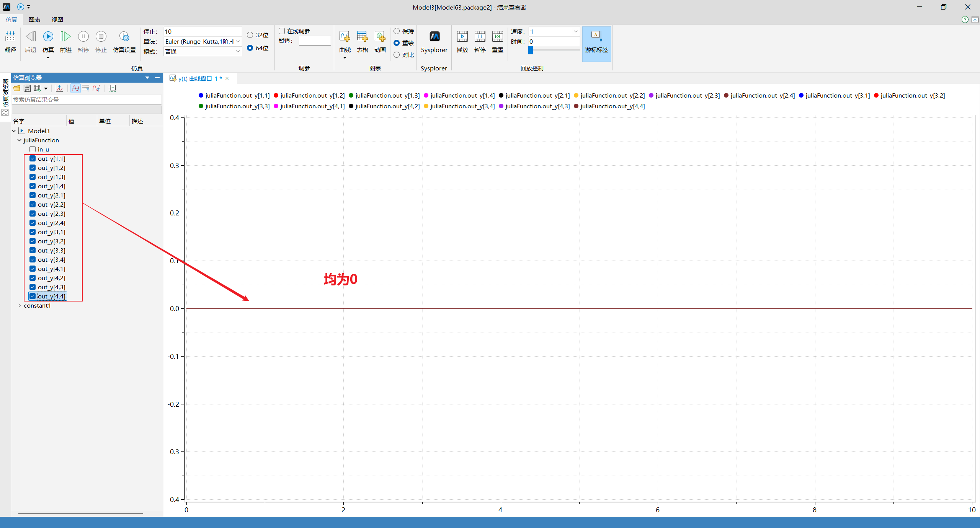Image resolution: width=980 pixels, height=528 pixels.
Task: Click the 停止 stop time input field
Action: (x=203, y=31)
